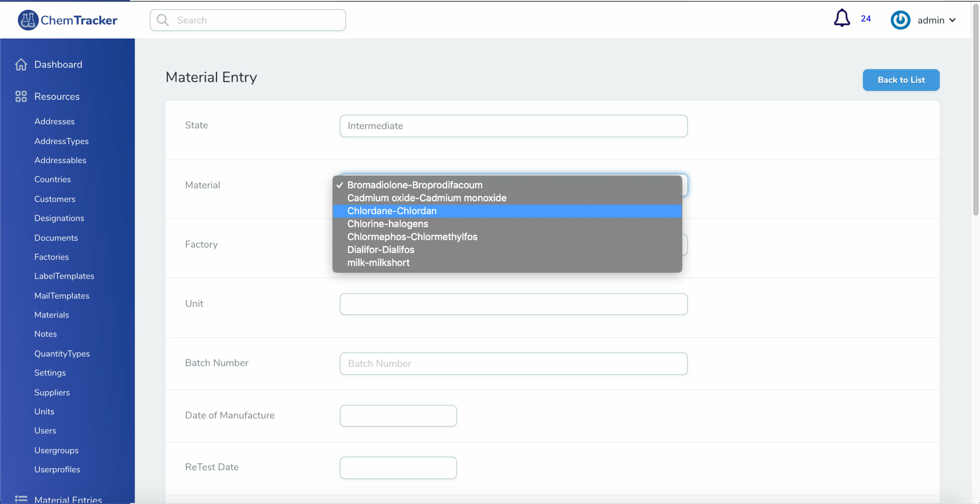Open the Factories sidebar link

[x=52, y=257]
